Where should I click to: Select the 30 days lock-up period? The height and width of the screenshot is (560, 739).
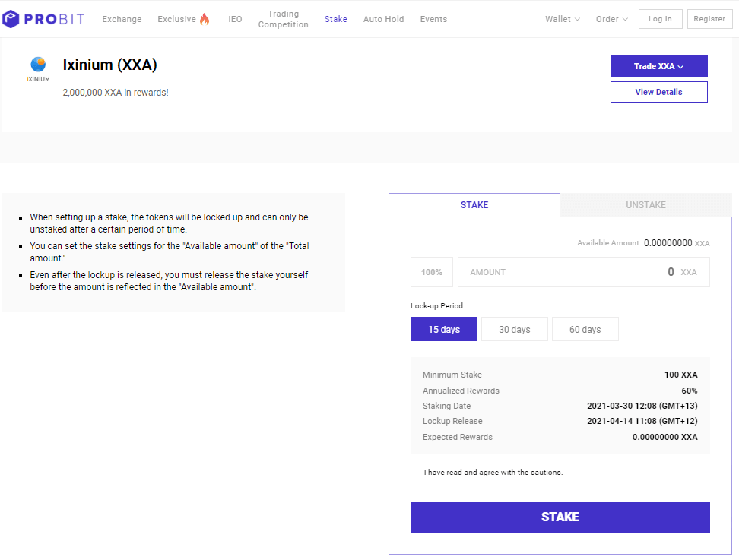(x=515, y=329)
